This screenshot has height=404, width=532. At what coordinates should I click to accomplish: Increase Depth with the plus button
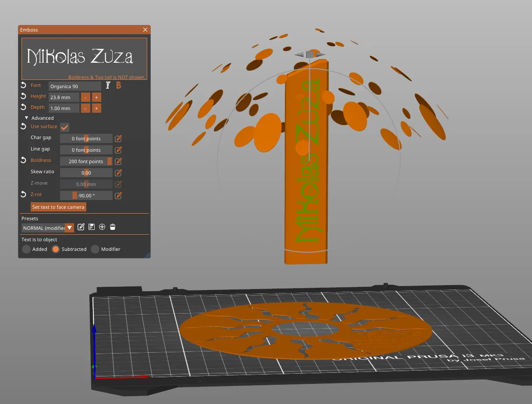pos(97,108)
